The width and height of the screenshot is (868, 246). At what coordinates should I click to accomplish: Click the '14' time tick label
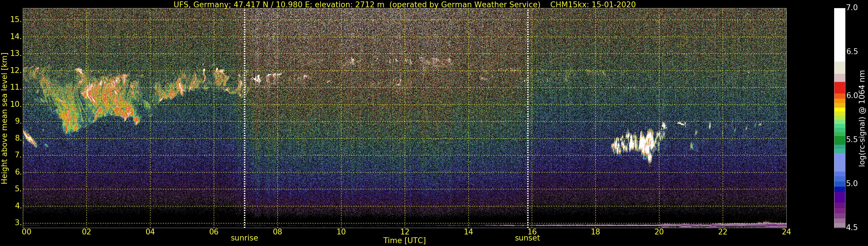coord(468,232)
